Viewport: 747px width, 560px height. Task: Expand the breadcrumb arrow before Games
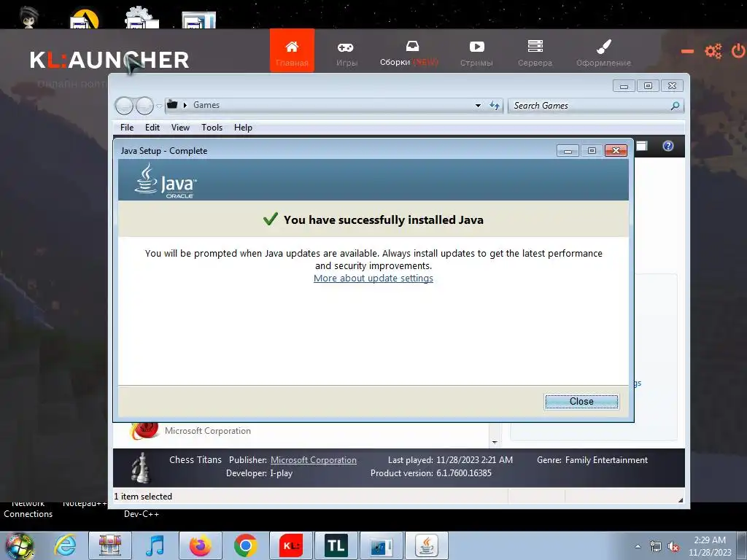[185, 105]
